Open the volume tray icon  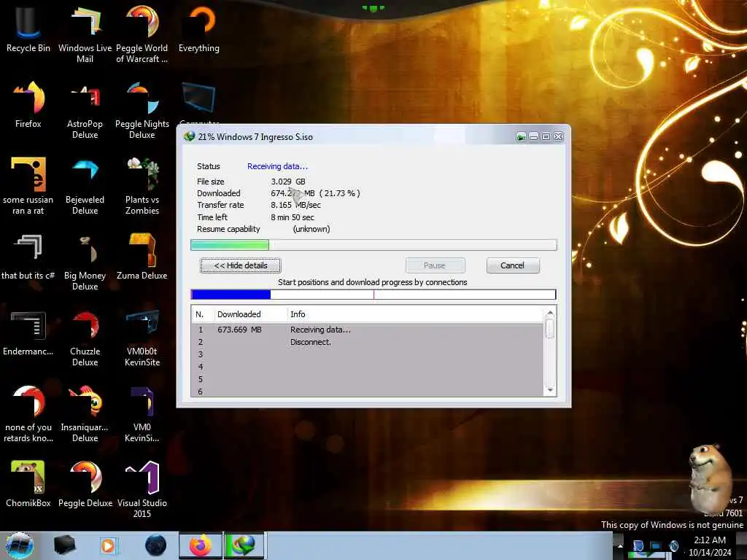[673, 546]
